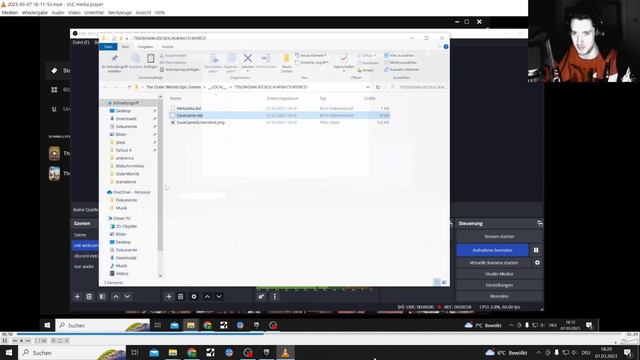The image size is (640, 360).
Task: Open the VLC Audio menu
Action: pos(58,13)
